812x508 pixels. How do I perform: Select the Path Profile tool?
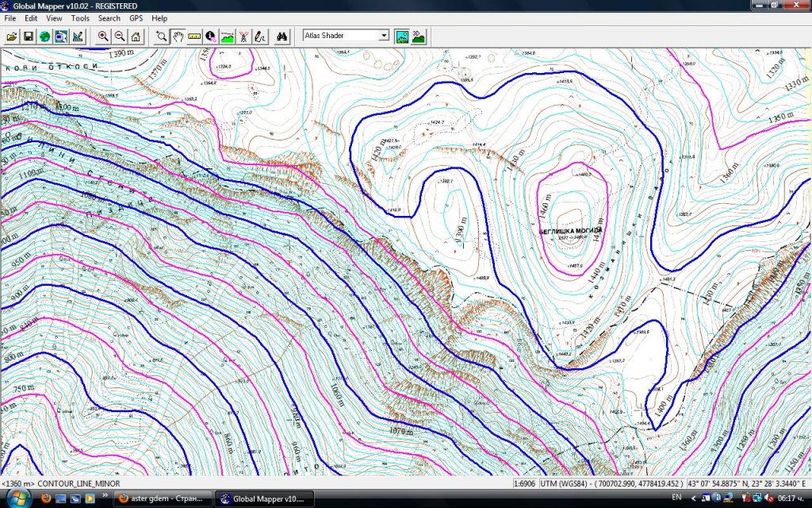click(228, 37)
